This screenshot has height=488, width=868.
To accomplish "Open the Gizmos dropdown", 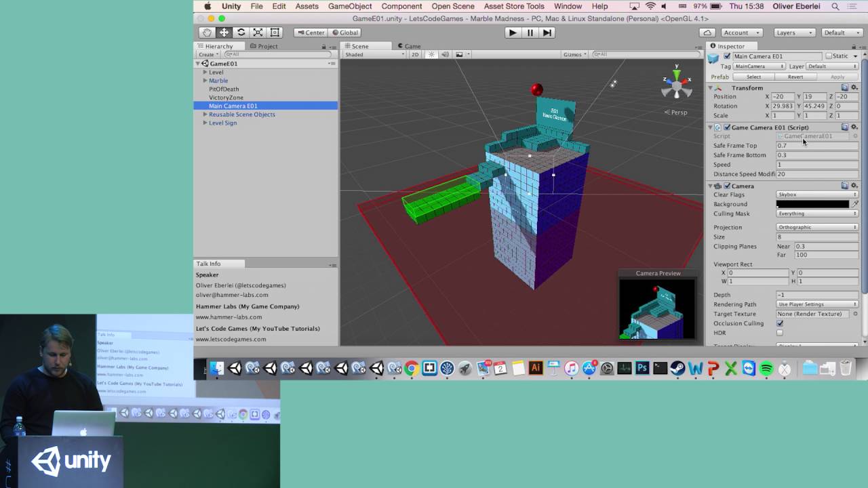I will [575, 54].
